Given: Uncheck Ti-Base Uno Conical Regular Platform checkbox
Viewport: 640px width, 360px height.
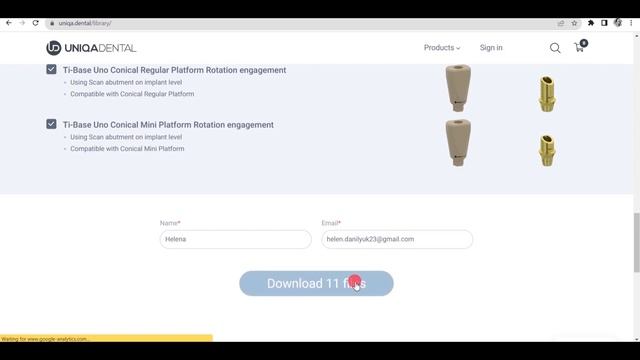Looking at the screenshot, I should point(51,69).
